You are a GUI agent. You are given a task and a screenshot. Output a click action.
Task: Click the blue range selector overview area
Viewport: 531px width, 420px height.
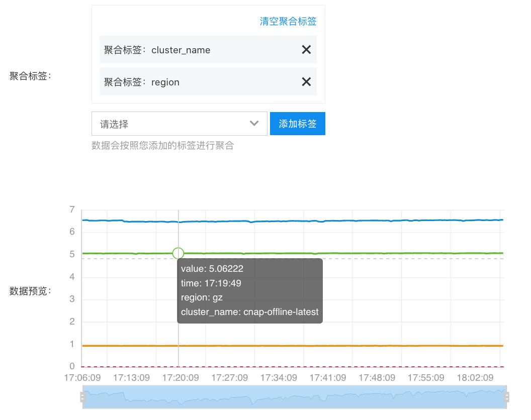[295, 397]
